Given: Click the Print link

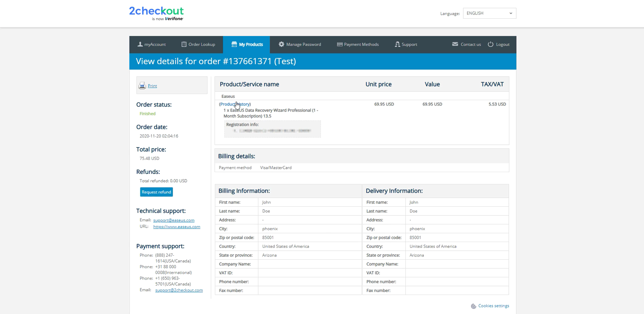Looking at the screenshot, I should click(152, 86).
